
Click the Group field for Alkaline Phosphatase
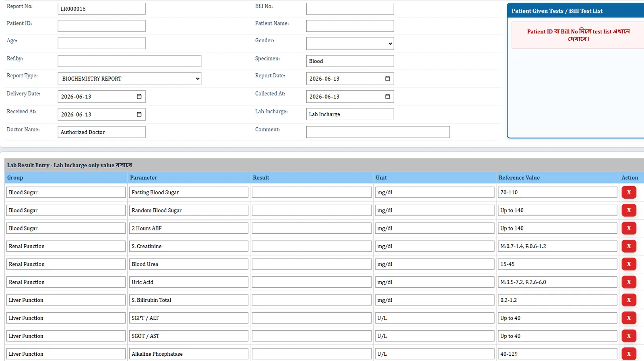pyautogui.click(x=66, y=354)
